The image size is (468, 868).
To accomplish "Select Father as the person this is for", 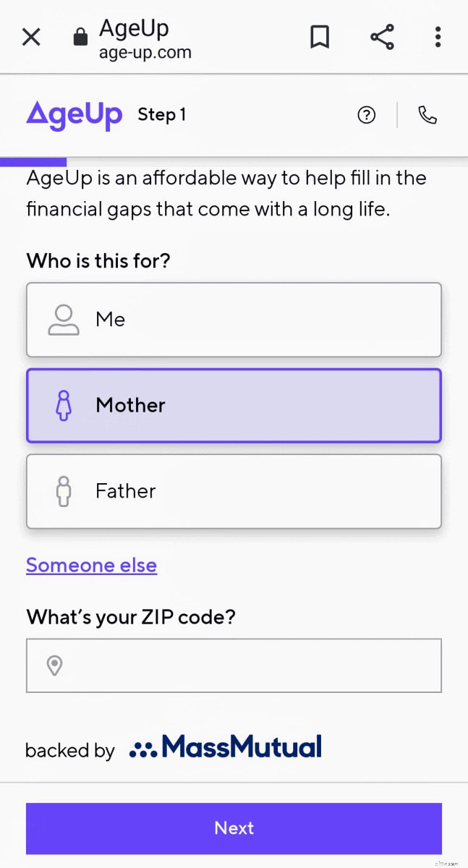I will [x=234, y=491].
